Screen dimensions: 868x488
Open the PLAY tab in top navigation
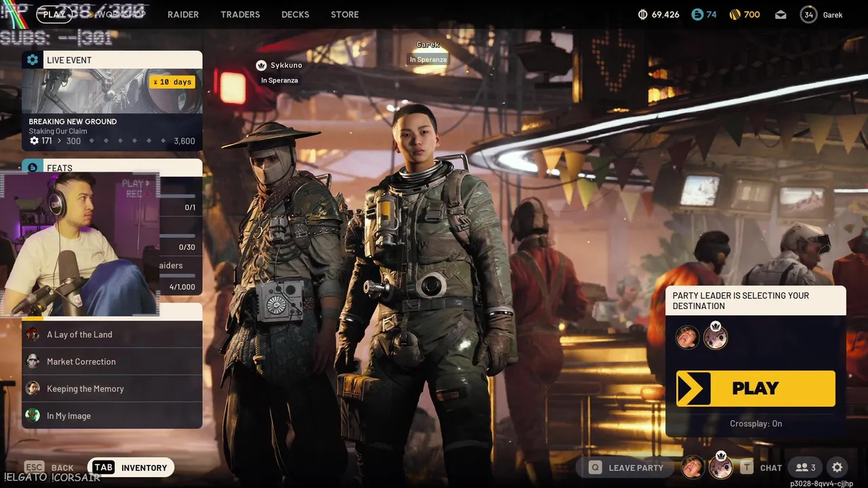pyautogui.click(x=54, y=14)
